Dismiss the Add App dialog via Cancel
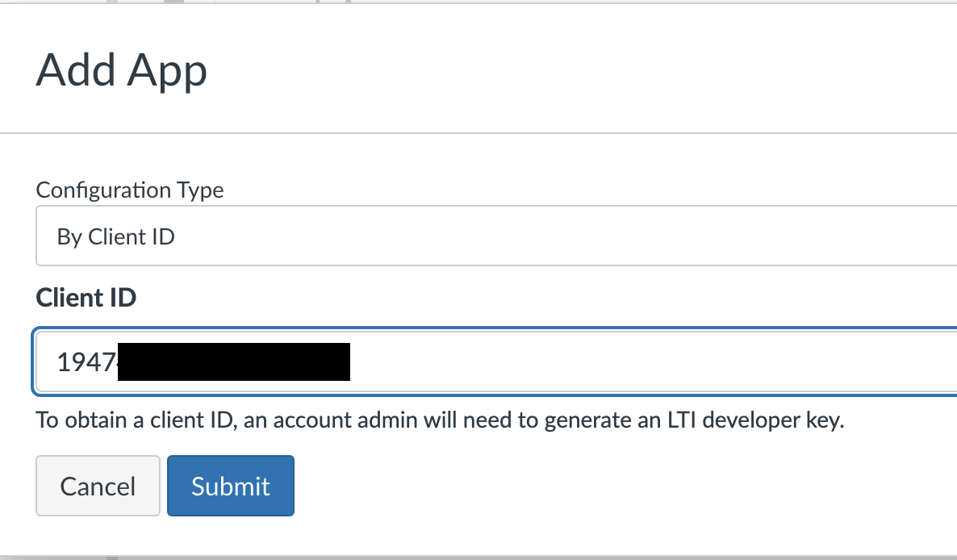957x560 pixels. pos(98,486)
